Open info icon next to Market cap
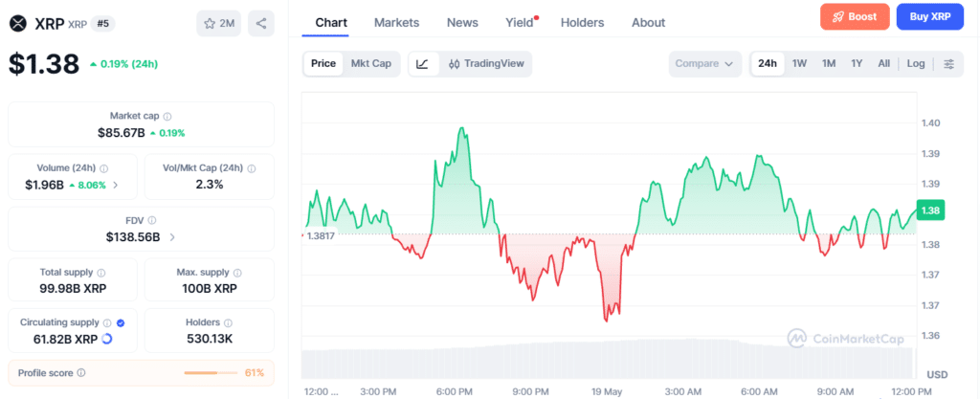980x399 pixels. click(167, 116)
